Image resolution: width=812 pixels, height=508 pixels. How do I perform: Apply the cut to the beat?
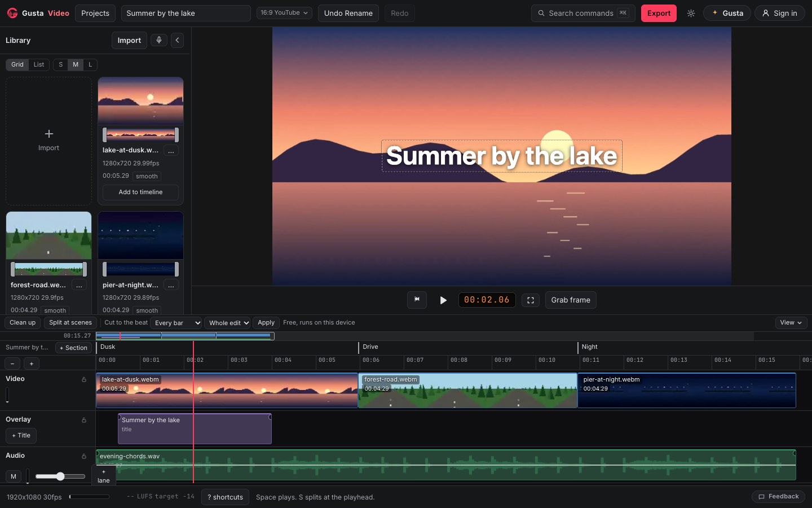(x=266, y=323)
